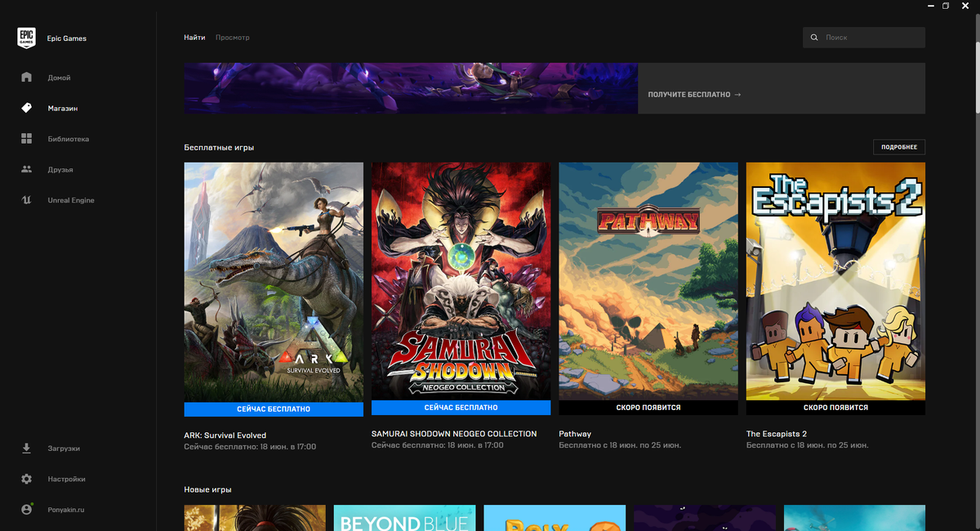Click the ПОДРОБНЕЕ button
The height and width of the screenshot is (531, 980).
[x=899, y=147]
